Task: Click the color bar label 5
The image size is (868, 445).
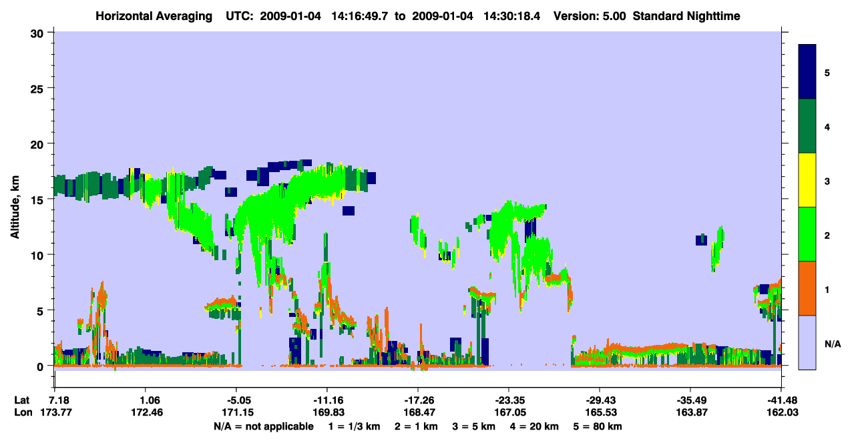Action: click(x=827, y=72)
